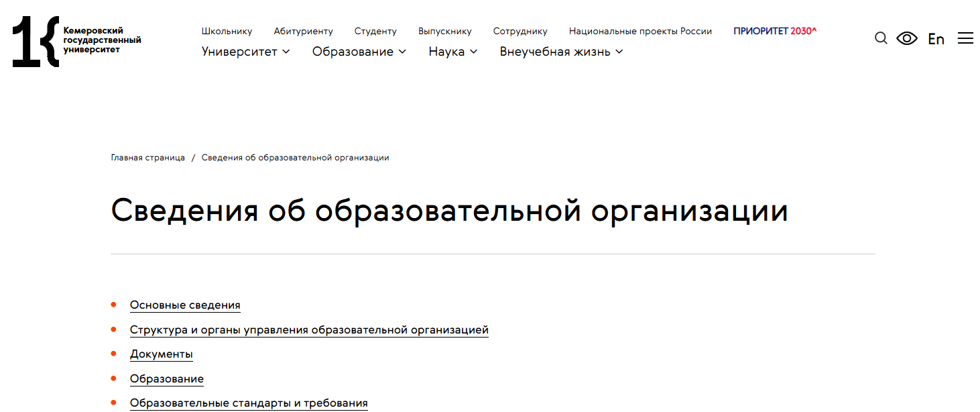Select the Абитуриенту menu item
The width and height of the screenshot is (980, 412).
pyautogui.click(x=304, y=31)
